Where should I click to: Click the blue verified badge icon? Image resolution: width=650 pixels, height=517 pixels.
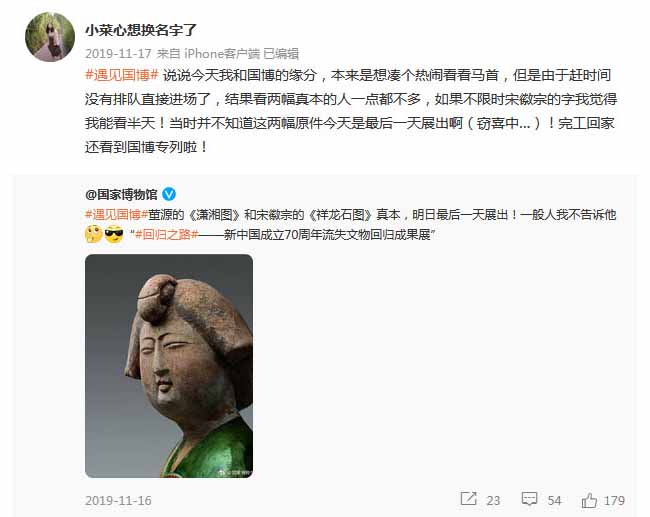pos(169,194)
